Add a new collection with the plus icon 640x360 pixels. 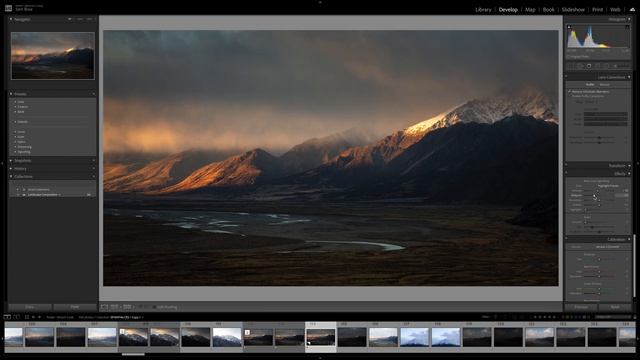(93, 176)
